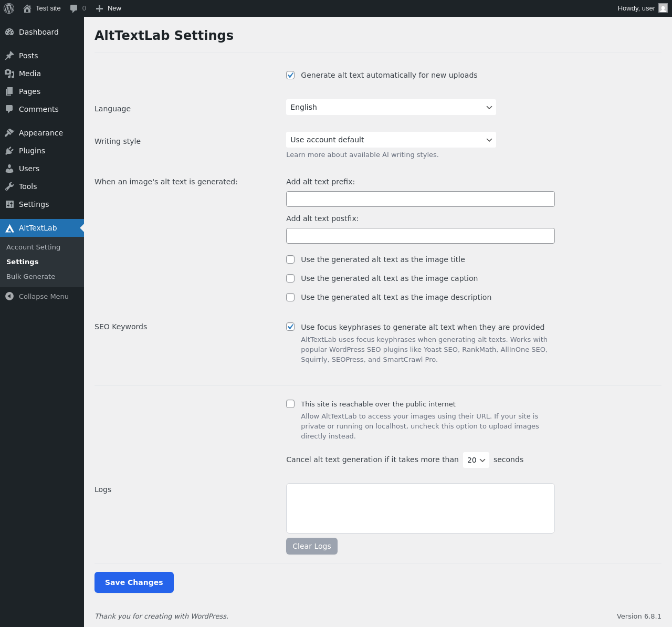
Task: Open the Account Setting submenu
Action: tap(34, 247)
